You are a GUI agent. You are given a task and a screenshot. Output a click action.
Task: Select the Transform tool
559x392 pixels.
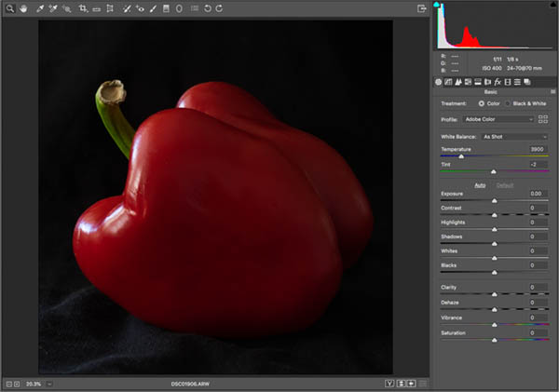110,8
